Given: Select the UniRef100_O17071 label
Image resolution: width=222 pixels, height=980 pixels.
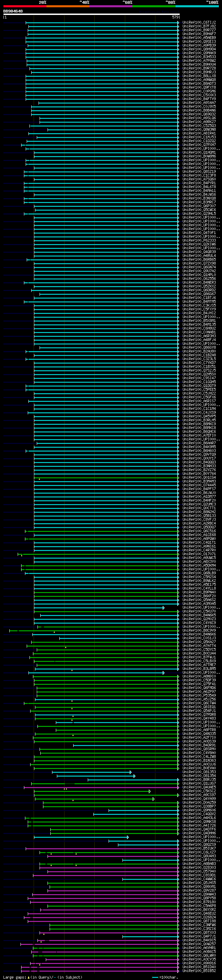Looking at the screenshot, I should [x=199, y=554].
